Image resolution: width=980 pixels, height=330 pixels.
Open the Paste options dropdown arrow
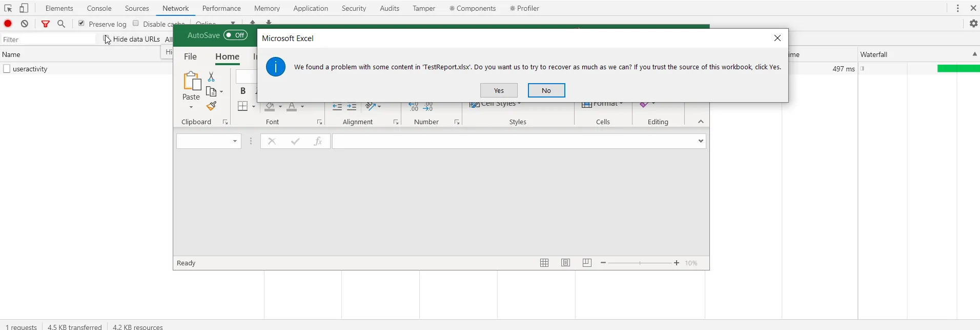[x=191, y=107]
